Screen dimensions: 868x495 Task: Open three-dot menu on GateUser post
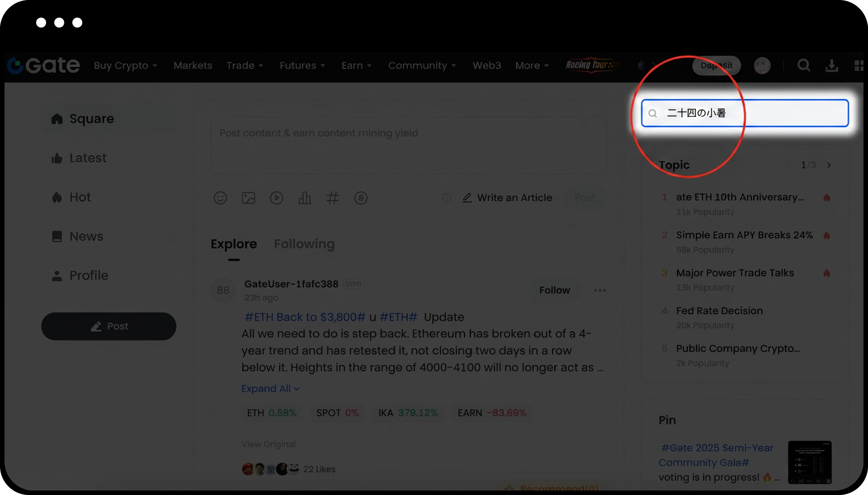(x=599, y=290)
